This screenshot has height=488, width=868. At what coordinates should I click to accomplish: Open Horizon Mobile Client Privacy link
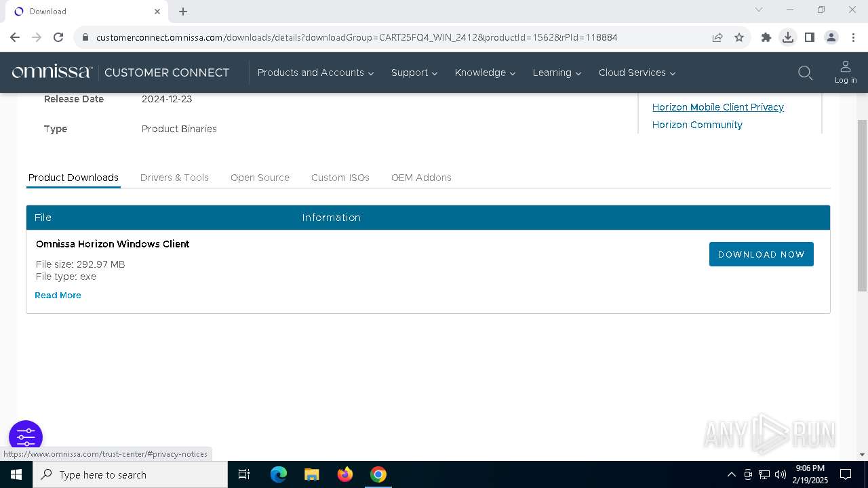(718, 107)
